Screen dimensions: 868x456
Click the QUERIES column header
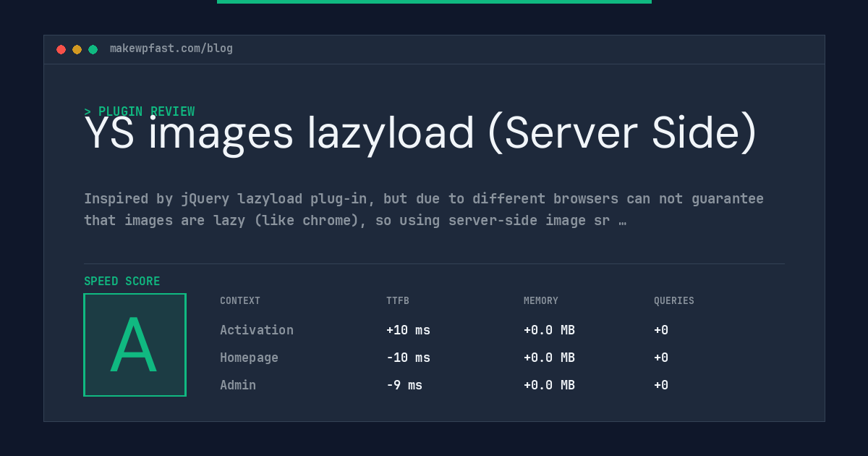pos(674,300)
